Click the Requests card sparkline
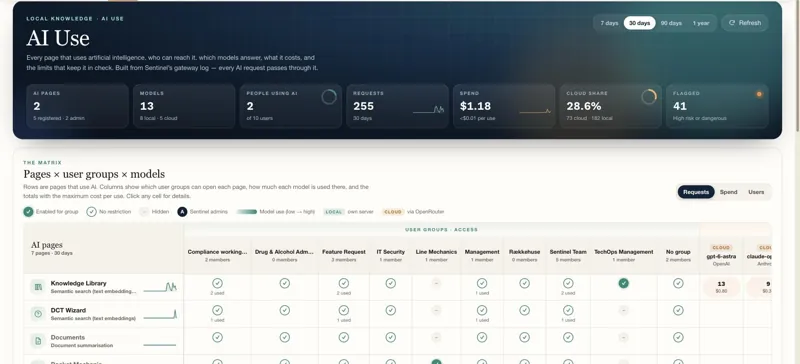This screenshot has height=364, width=800. coord(428,109)
